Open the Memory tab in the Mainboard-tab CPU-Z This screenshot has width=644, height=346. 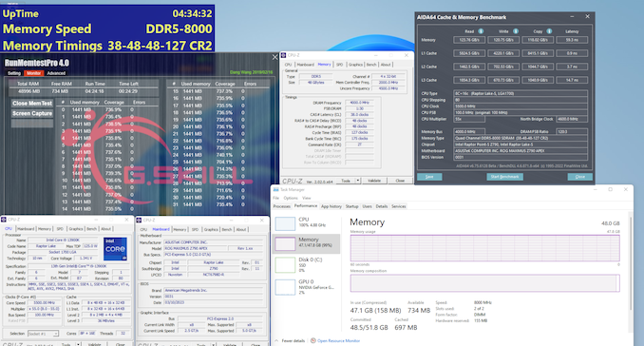pyautogui.click(x=180, y=229)
